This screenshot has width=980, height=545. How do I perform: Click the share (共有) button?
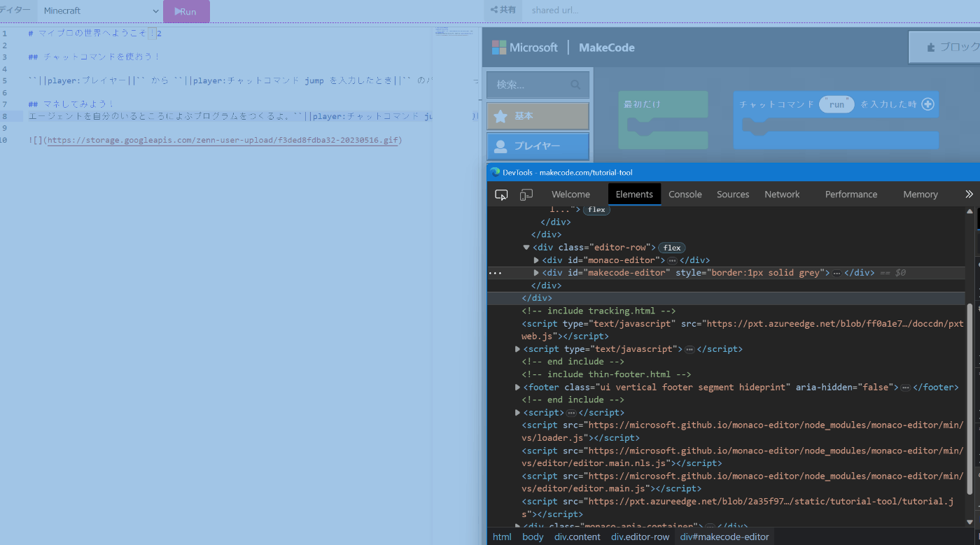click(x=503, y=10)
